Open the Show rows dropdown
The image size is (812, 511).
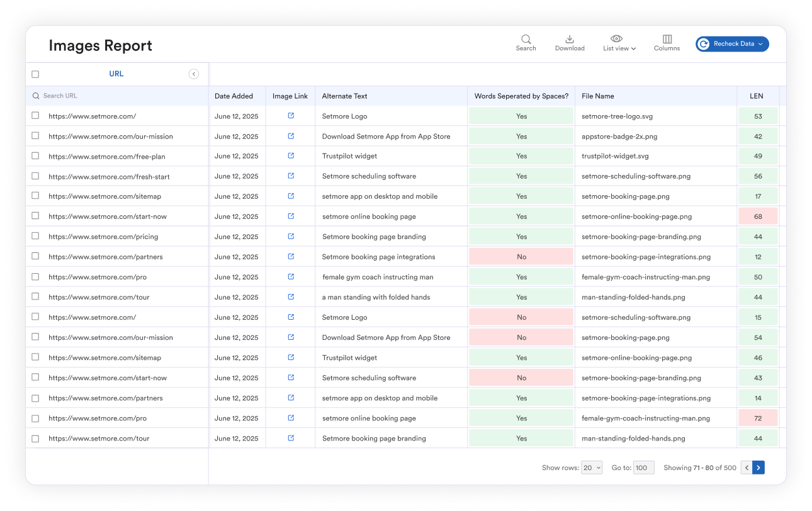tap(592, 468)
